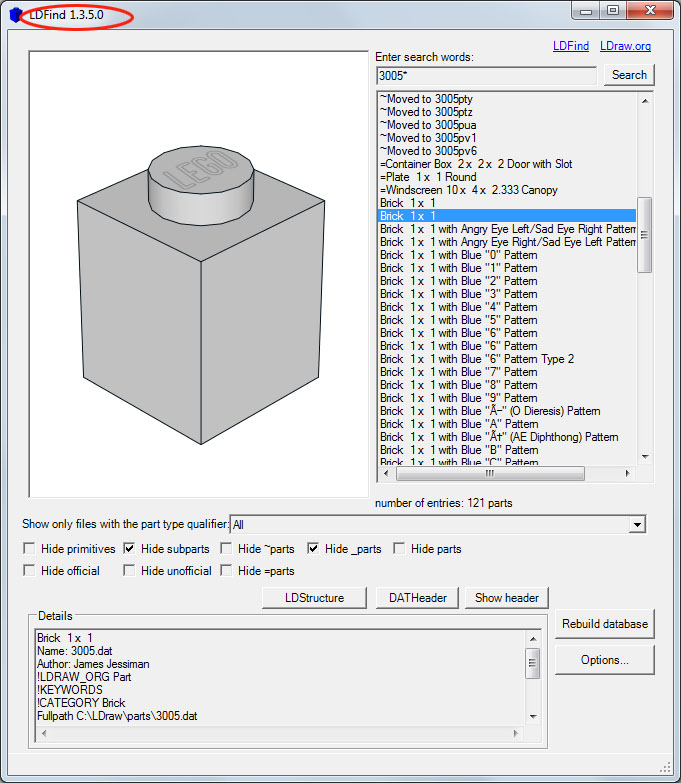Click results list scroll up arrow
This screenshot has height=783, width=681.
click(x=645, y=101)
